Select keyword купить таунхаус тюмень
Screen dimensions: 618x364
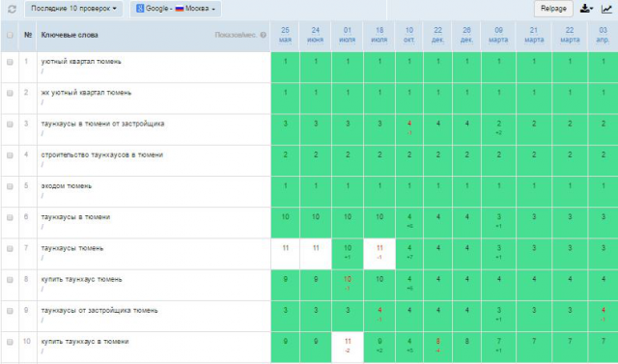coord(81,279)
